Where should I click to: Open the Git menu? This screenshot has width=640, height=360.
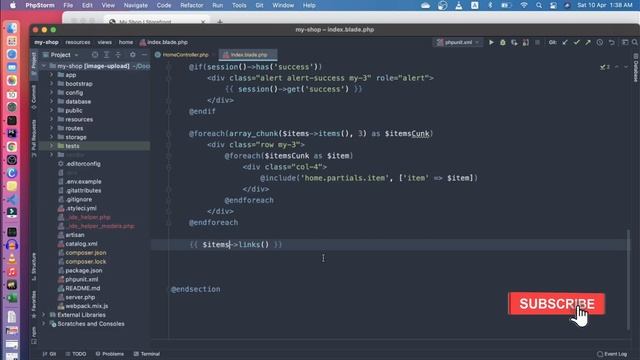(259, 5)
